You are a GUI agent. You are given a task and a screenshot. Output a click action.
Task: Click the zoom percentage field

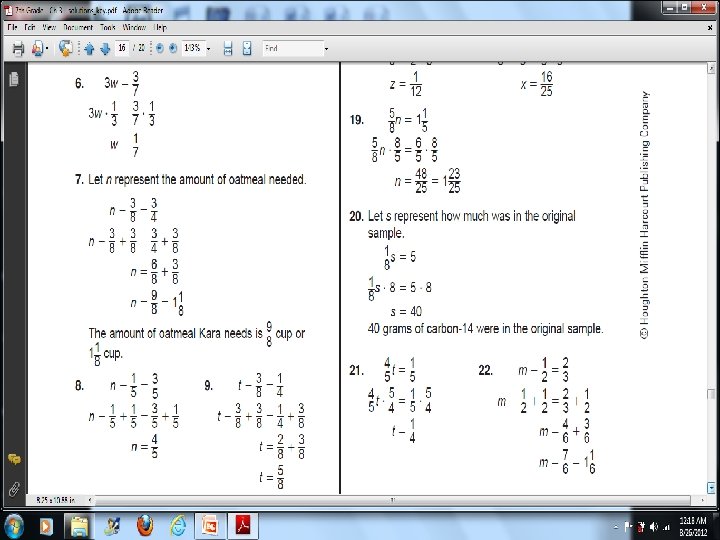tap(192, 48)
